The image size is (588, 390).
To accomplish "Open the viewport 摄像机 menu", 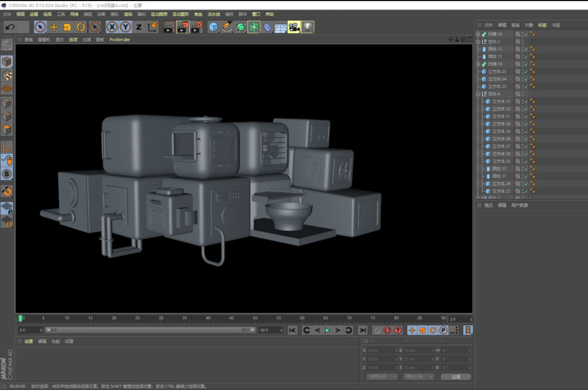I will coord(44,40).
